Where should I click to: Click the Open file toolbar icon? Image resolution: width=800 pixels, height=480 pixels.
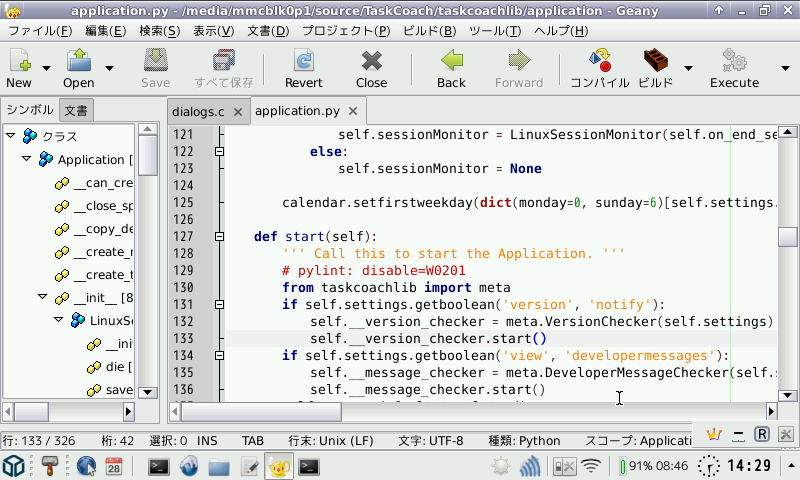[x=79, y=60]
